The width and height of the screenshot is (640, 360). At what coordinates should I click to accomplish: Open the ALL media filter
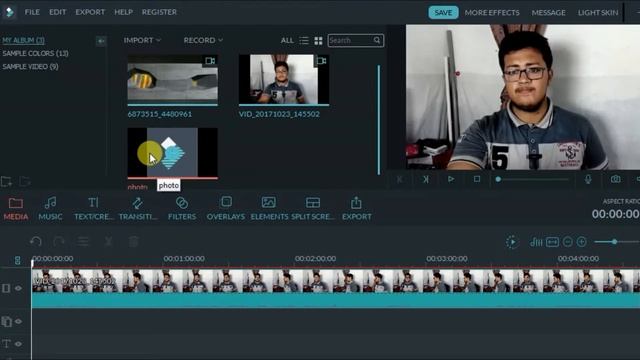[x=287, y=40]
